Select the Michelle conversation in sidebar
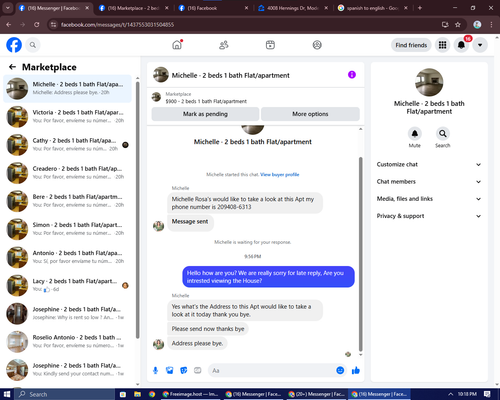 68,88
